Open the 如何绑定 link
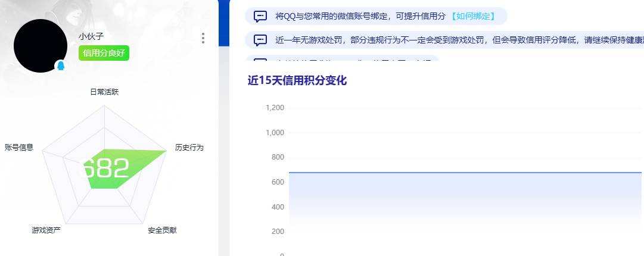 click(472, 17)
